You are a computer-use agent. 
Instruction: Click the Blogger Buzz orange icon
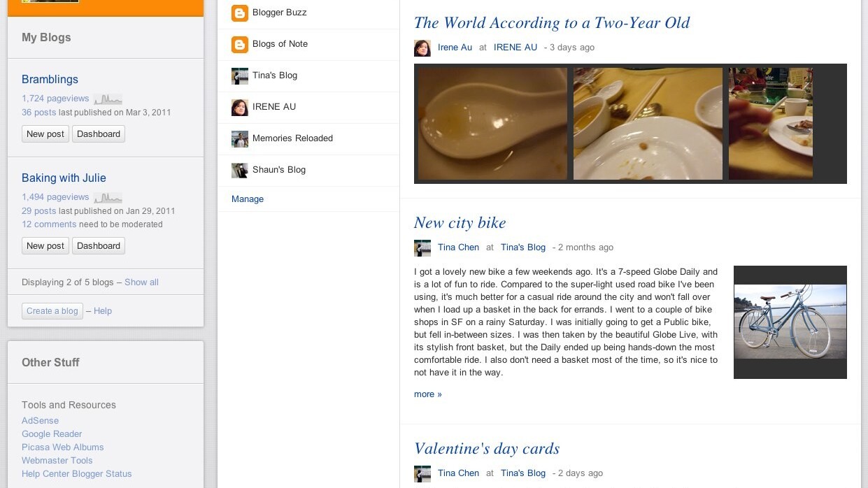(240, 13)
